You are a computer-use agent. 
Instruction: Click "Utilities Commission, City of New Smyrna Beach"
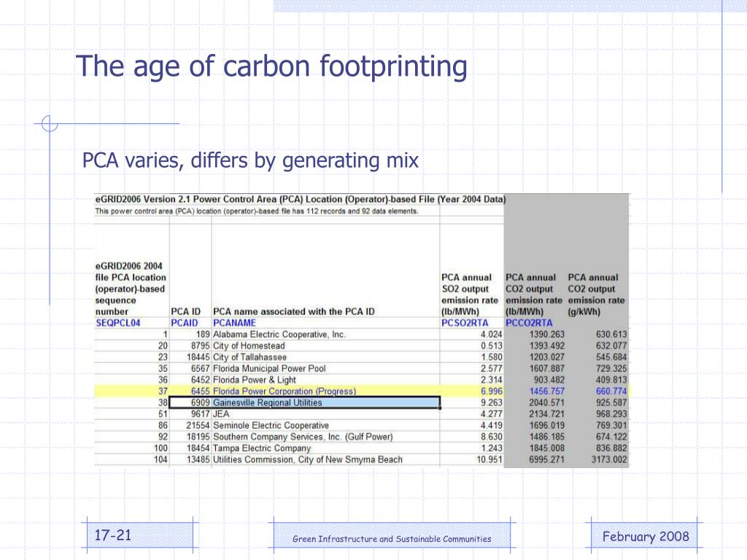point(308,460)
